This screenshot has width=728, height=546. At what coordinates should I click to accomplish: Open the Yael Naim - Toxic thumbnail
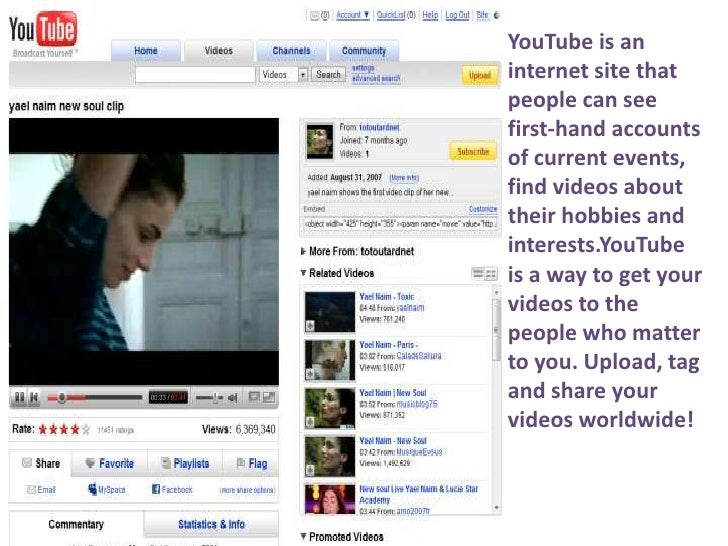(330, 312)
